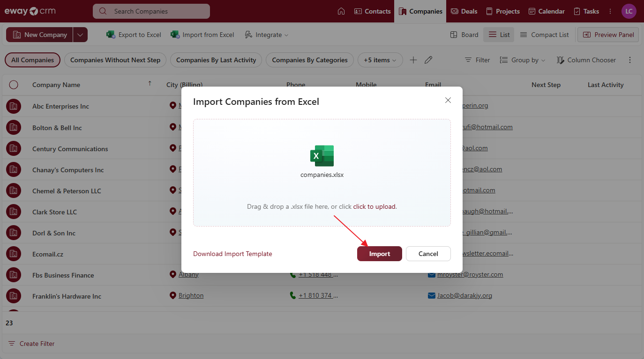Click company icon for Franklin's Hardware Inc
644x359 pixels.
pyautogui.click(x=14, y=296)
